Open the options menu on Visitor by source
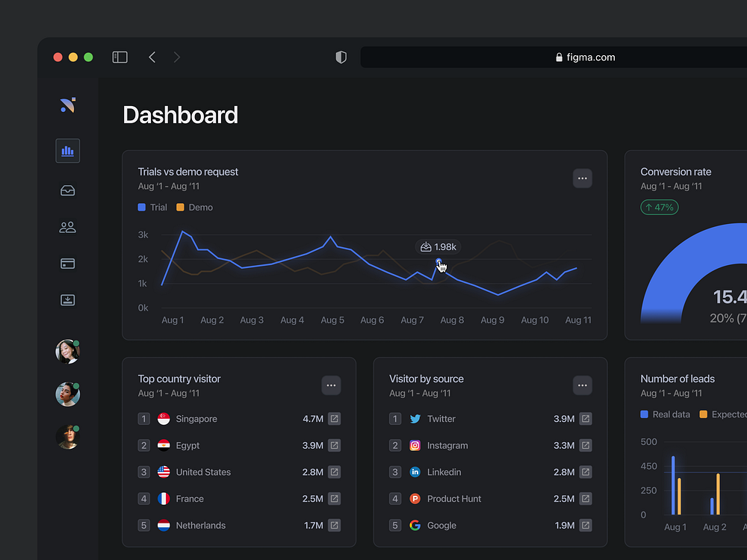This screenshot has width=747, height=560. click(582, 385)
